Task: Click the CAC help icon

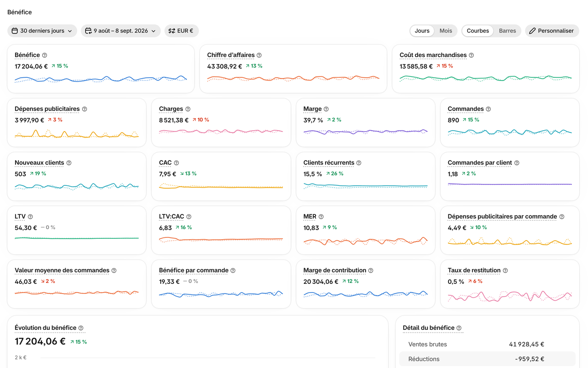Action: 176,163
